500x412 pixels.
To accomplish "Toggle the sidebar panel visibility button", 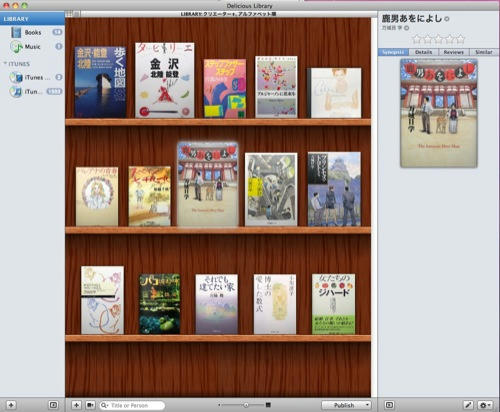I will [x=53, y=405].
